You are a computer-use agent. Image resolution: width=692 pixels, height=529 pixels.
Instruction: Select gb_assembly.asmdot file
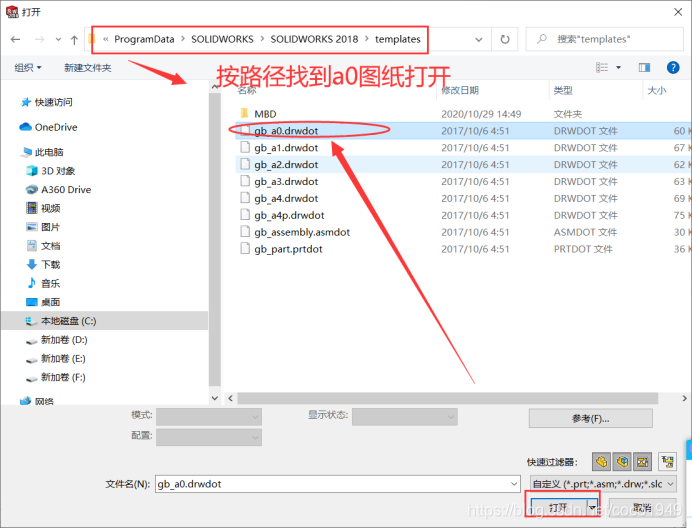click(x=302, y=232)
